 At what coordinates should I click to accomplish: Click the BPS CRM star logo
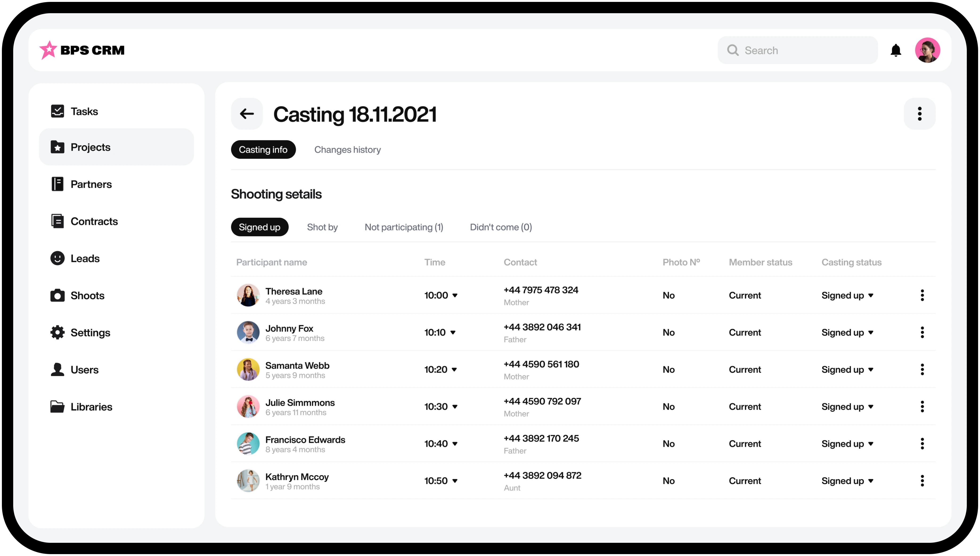[48, 50]
